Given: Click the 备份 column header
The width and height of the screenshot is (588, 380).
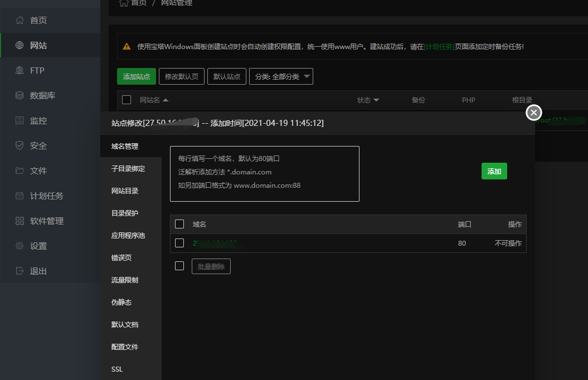Looking at the screenshot, I should tap(418, 100).
